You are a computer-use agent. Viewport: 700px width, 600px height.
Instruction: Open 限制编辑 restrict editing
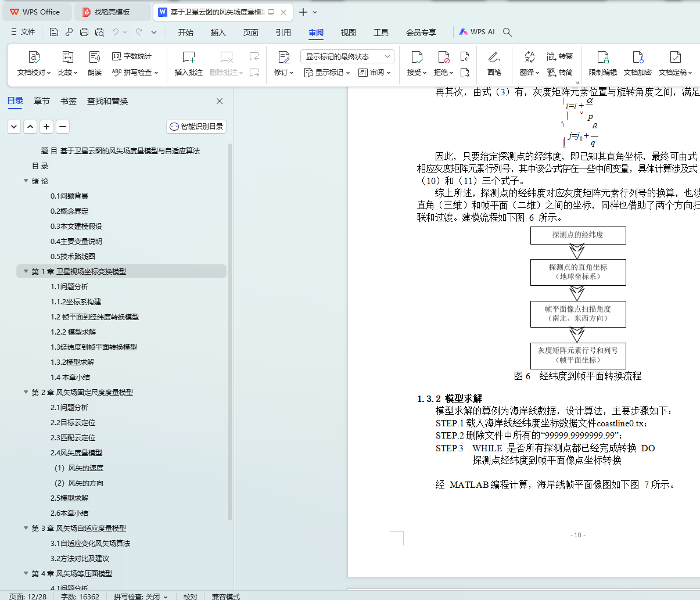coord(603,63)
